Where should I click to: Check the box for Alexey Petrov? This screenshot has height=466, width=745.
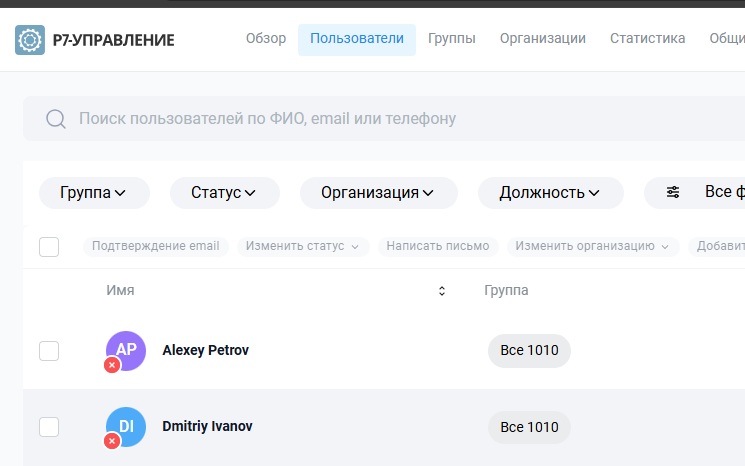(49, 351)
